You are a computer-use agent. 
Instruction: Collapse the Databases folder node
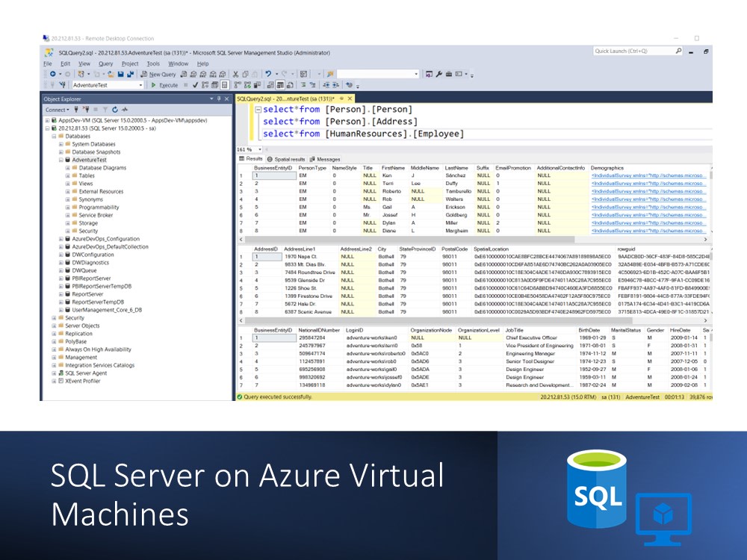click(54, 136)
